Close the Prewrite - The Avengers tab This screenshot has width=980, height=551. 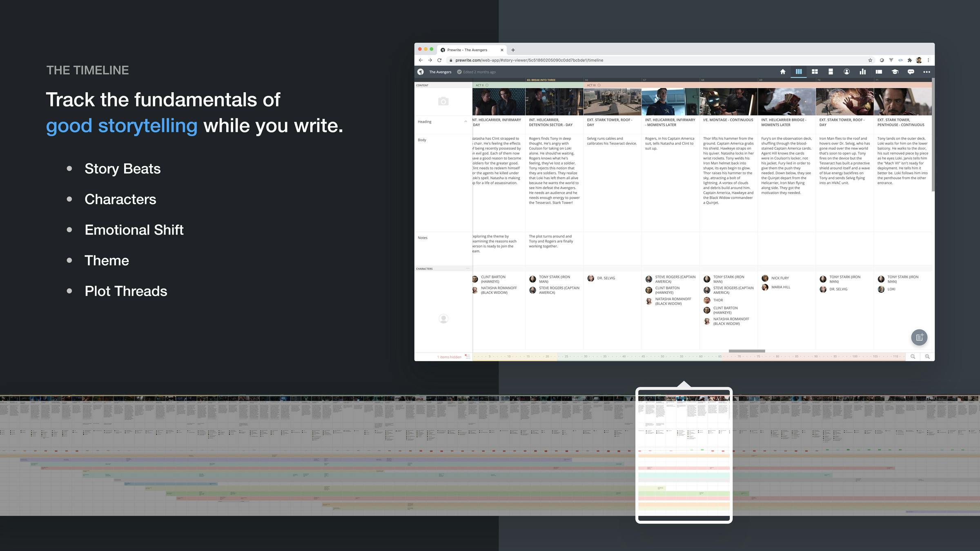[x=502, y=50]
